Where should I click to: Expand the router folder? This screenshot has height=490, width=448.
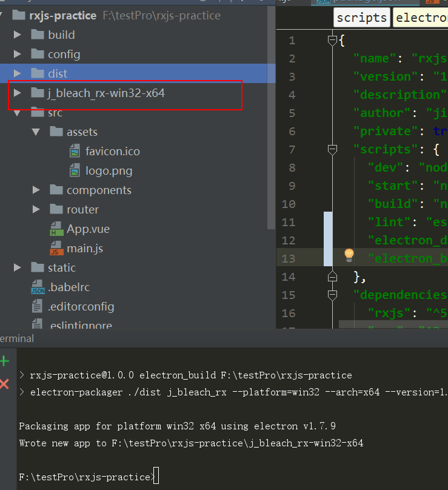[x=36, y=209]
